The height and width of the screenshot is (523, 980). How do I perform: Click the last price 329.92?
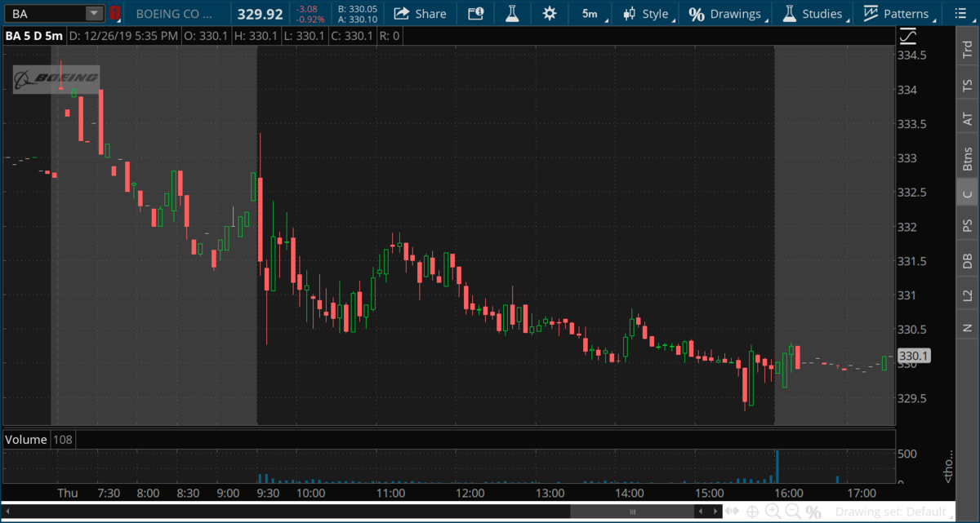pos(260,13)
